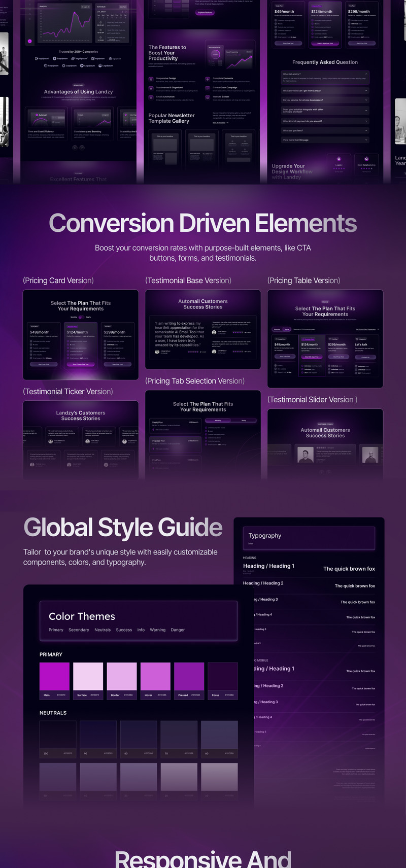Click the Leader badge icon
The width and height of the screenshot is (406, 868).
pyautogui.click(x=339, y=159)
